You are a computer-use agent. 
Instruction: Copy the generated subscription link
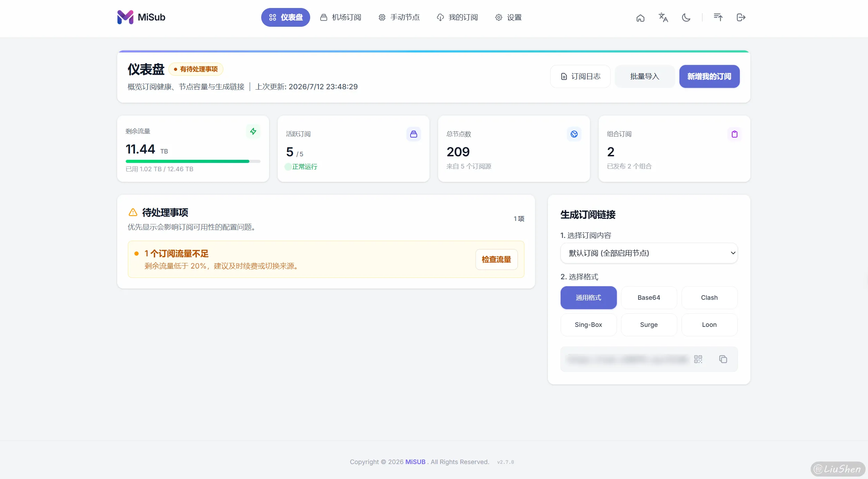coord(723,359)
